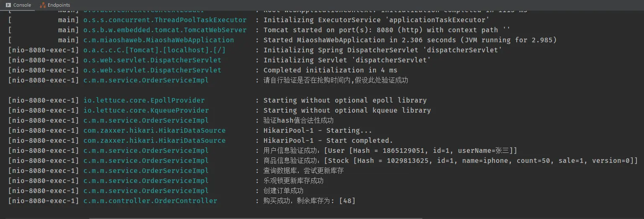Screen dimensions: 644x219
Task: Open the Endpoints tab
Action: point(59,5)
